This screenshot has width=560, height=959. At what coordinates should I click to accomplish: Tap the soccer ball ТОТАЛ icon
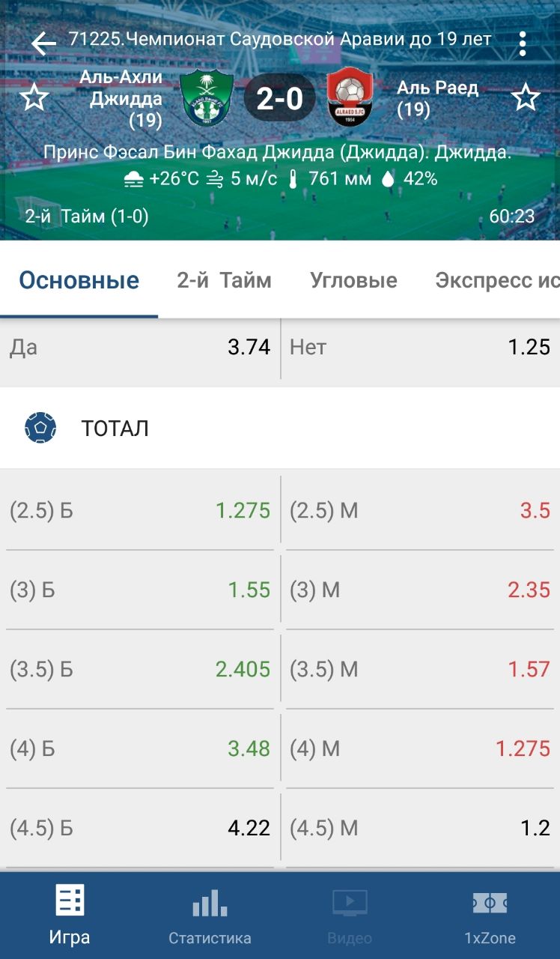[40, 429]
